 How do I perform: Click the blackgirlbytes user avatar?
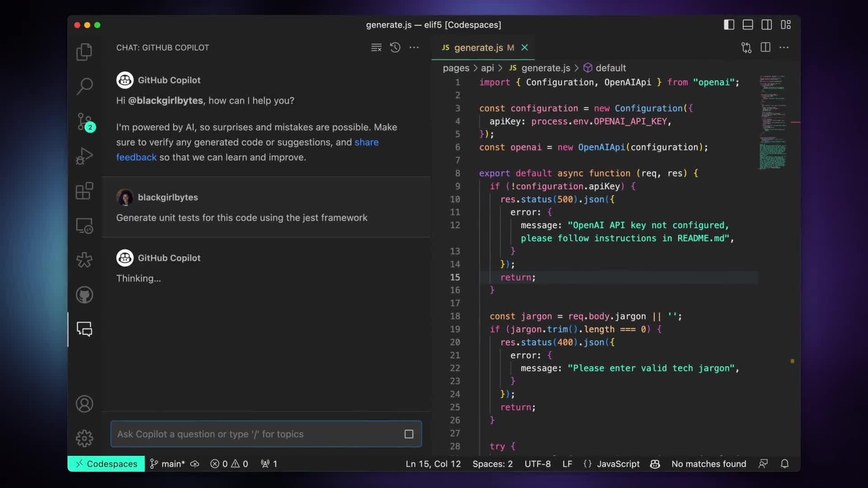click(x=125, y=197)
